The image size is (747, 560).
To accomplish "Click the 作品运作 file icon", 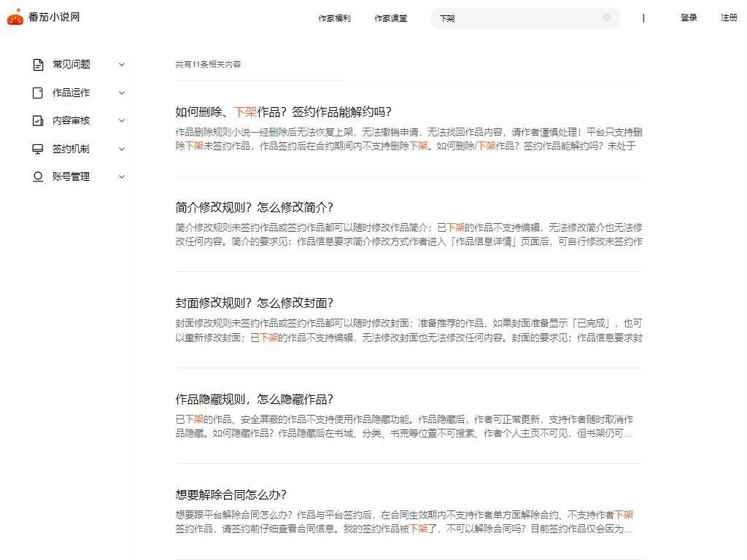I will coord(38,93).
